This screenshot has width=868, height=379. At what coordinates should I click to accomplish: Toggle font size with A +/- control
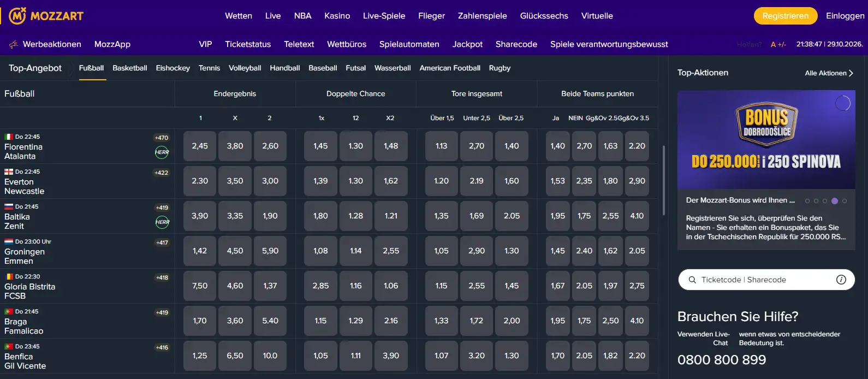[778, 44]
